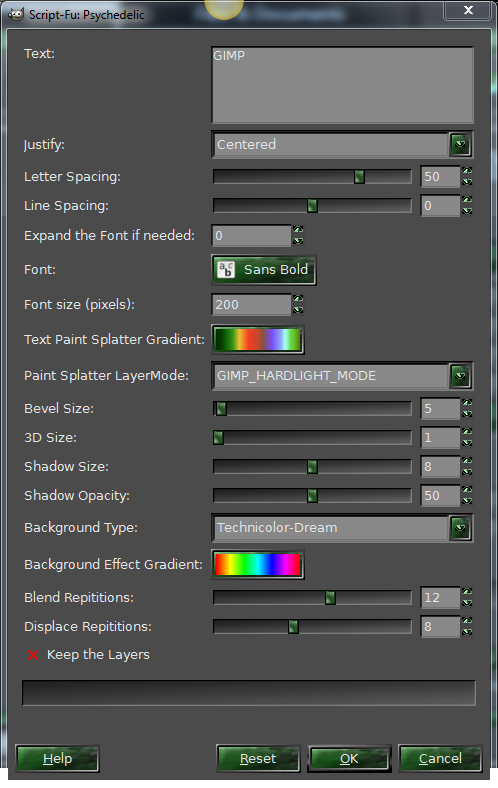Open the Justify dropdown showing Centered
498x788 pixels.
pos(342,144)
